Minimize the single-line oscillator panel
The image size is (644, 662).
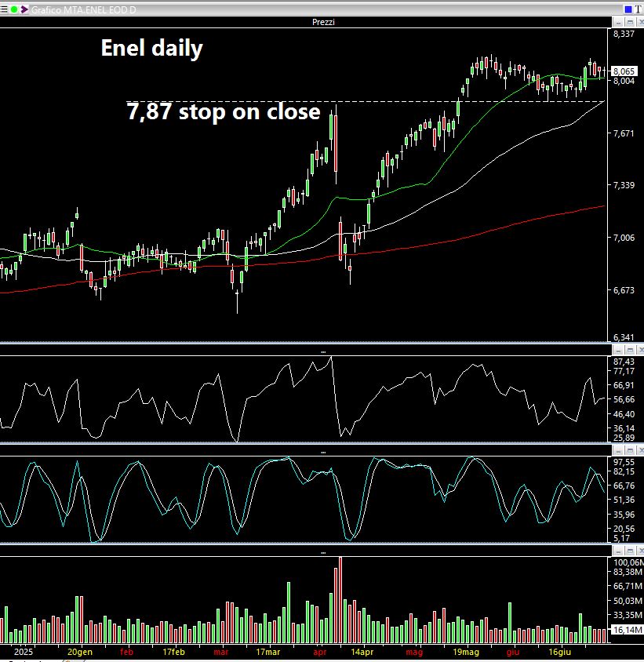click(x=618, y=350)
